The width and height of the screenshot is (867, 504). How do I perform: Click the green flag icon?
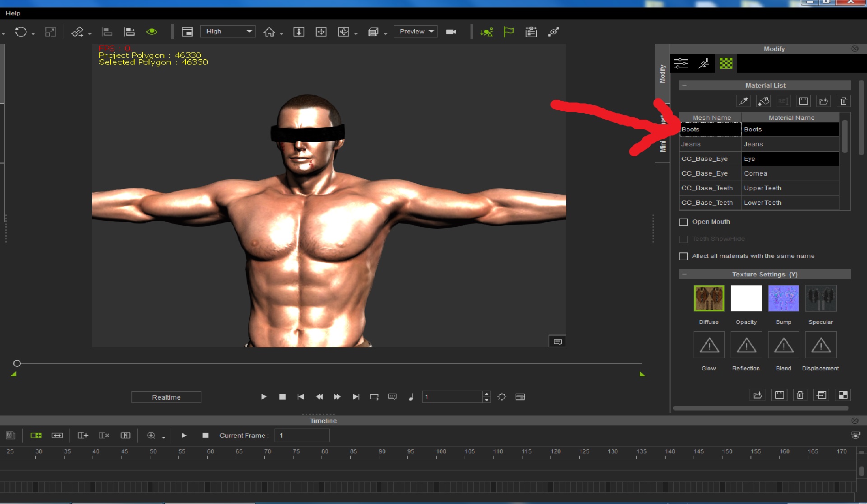point(508,32)
